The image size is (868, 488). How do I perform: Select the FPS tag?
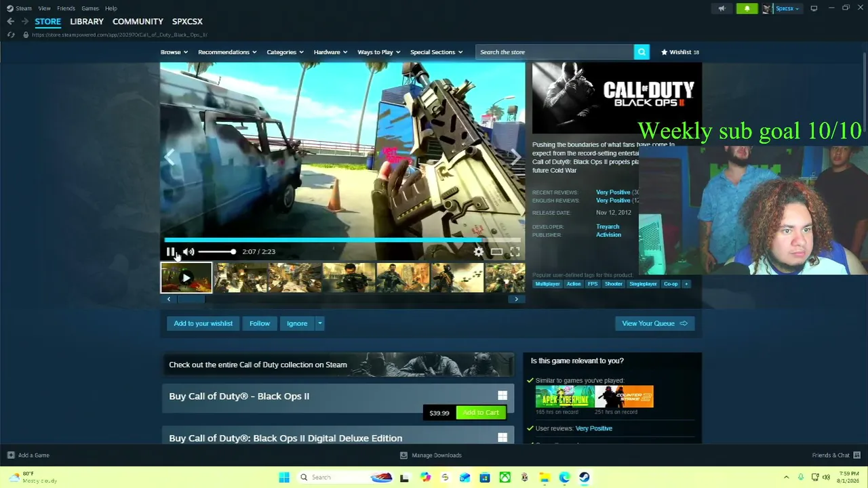(593, 284)
